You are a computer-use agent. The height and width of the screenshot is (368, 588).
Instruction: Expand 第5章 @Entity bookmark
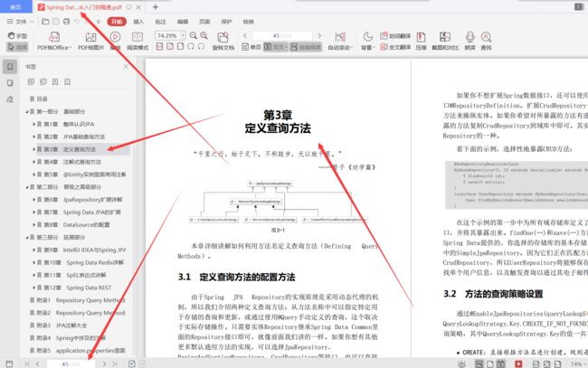pyautogui.click(x=33, y=175)
